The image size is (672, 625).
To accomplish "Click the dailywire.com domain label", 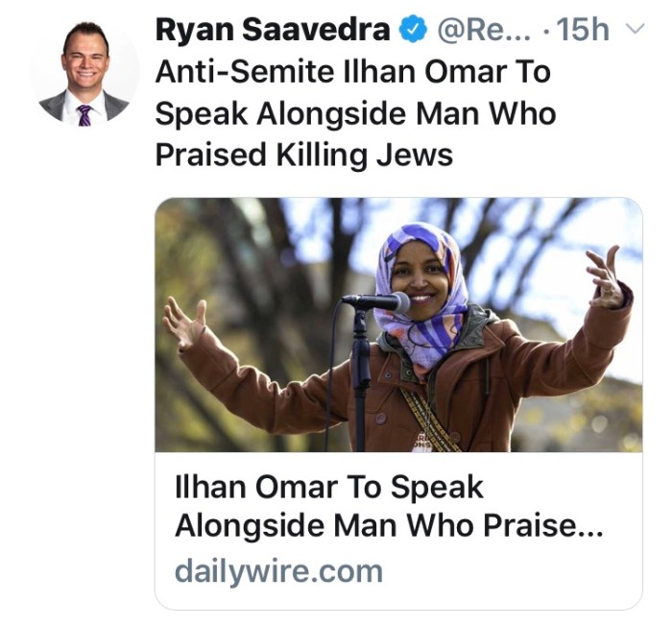I will point(278,572).
